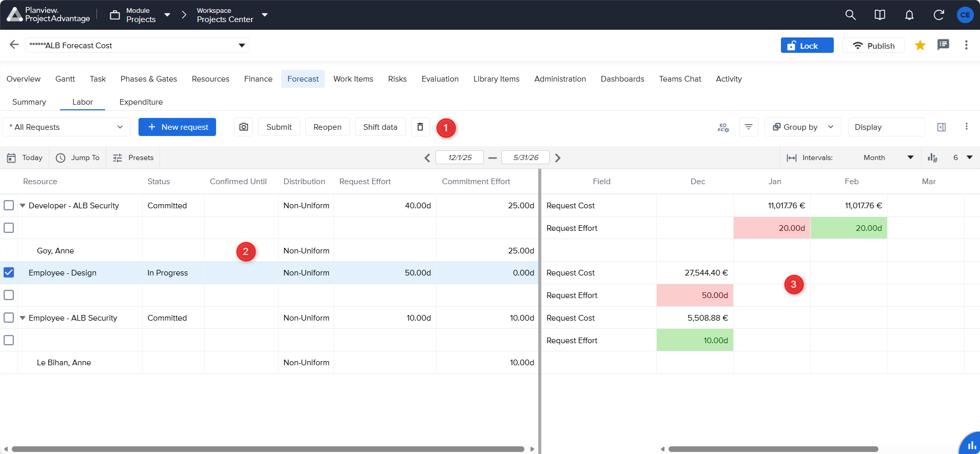
Task: Click the New request button
Action: (x=177, y=127)
